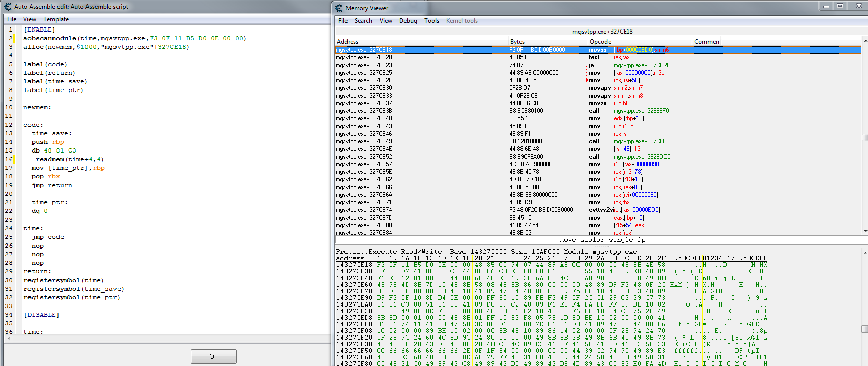Click the label(return) line
This screenshot has width=868, height=366.
tap(49, 73)
